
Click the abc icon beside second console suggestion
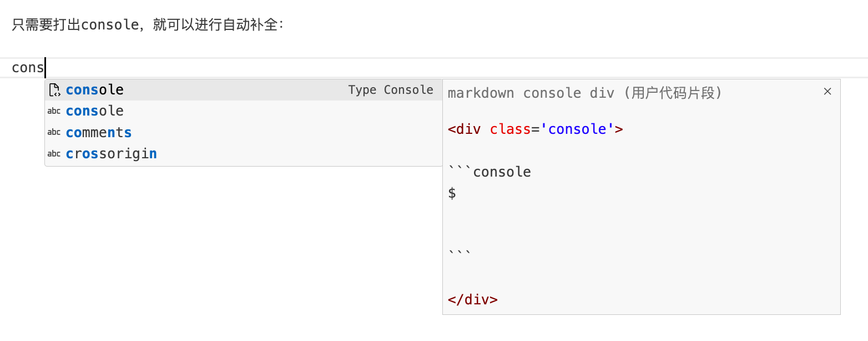point(54,111)
